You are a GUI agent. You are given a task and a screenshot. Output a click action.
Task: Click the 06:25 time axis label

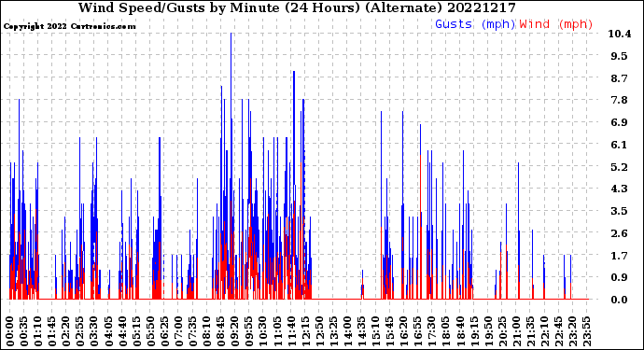click(164, 331)
